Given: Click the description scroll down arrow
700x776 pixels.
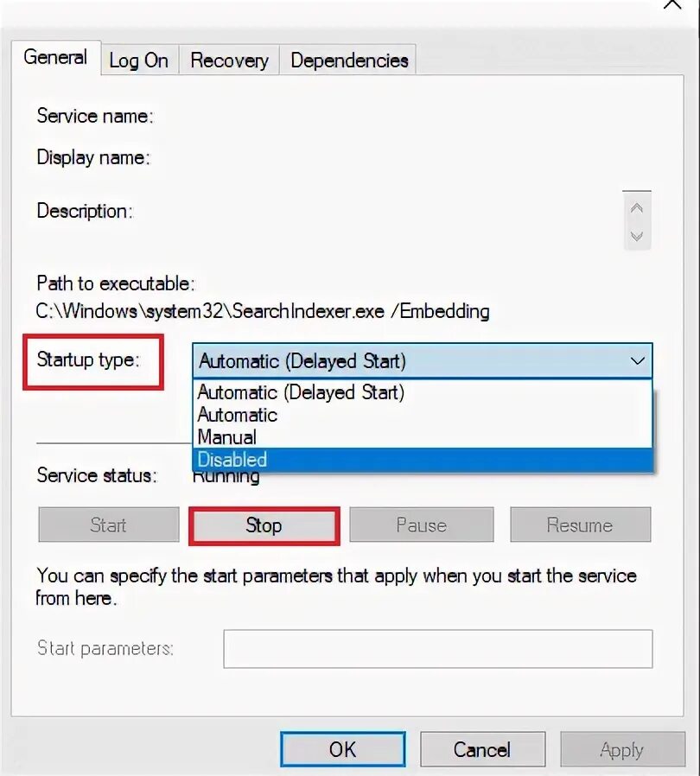Looking at the screenshot, I should point(637,236).
